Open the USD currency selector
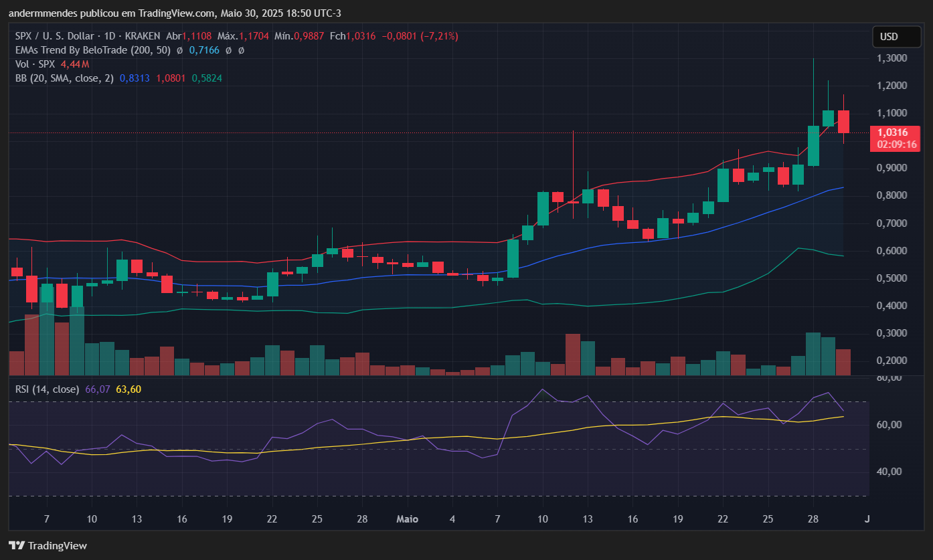Image resolution: width=933 pixels, height=560 pixels. pyautogui.click(x=896, y=37)
